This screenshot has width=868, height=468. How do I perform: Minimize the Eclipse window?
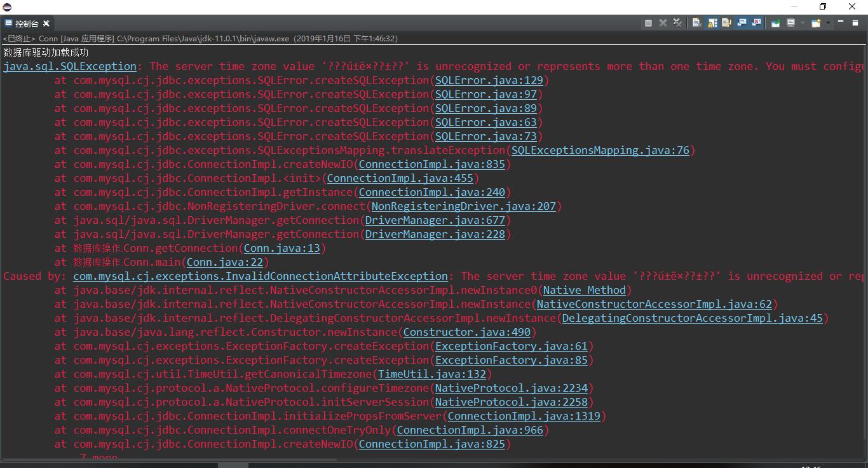click(x=794, y=6)
